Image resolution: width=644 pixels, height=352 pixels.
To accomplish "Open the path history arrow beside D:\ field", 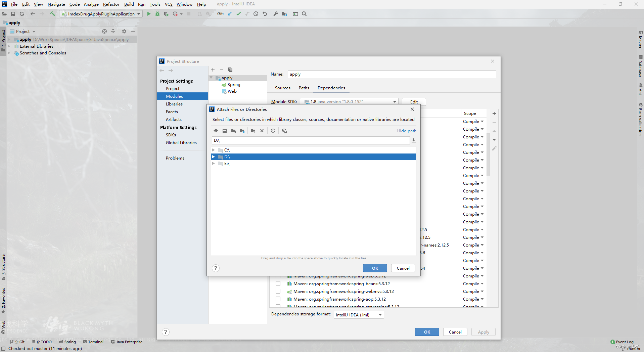I will tap(414, 140).
